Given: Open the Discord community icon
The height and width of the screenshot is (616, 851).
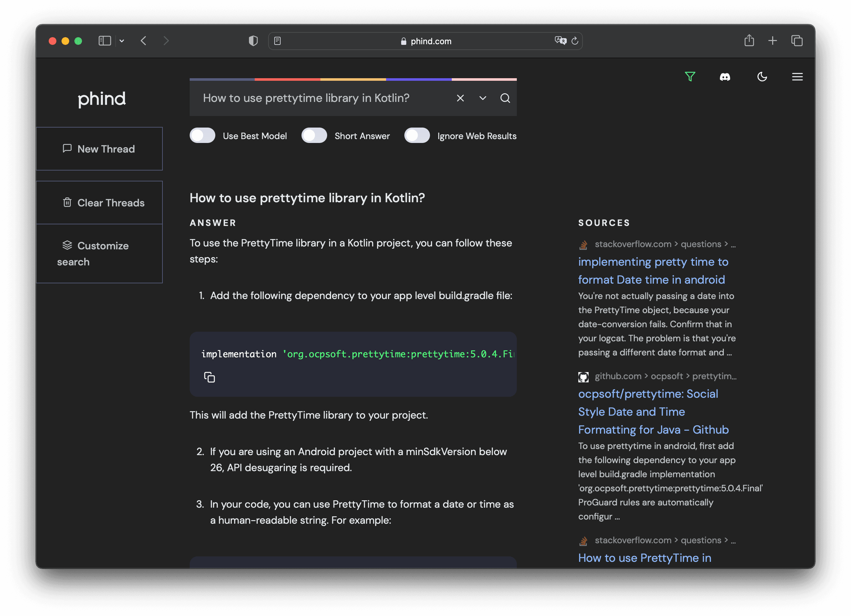Looking at the screenshot, I should (x=724, y=77).
